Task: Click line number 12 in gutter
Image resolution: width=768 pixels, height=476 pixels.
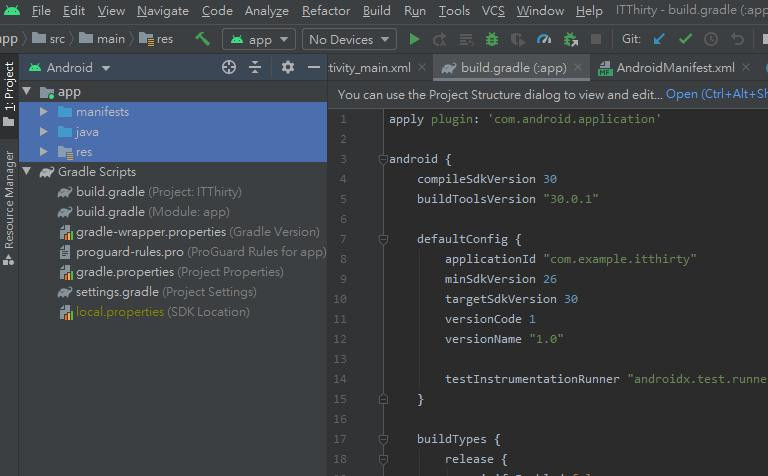Action: pyautogui.click(x=340, y=339)
